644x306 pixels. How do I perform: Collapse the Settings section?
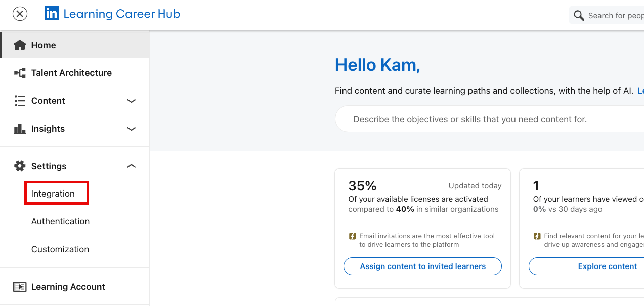click(x=131, y=166)
